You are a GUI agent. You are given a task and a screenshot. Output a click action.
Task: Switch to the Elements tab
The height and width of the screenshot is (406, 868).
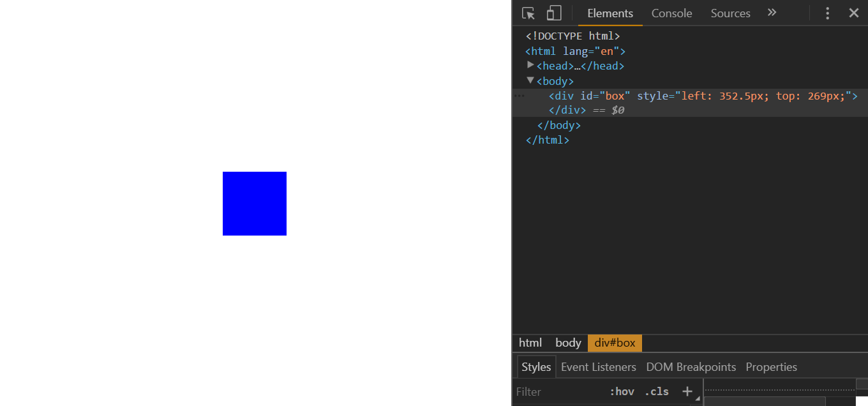click(610, 13)
